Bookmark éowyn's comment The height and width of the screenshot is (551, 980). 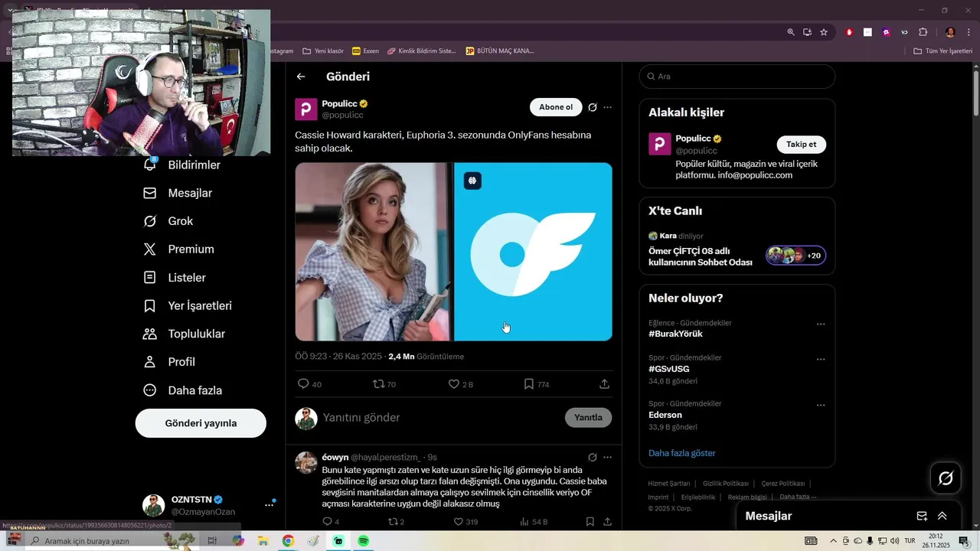pos(590,522)
